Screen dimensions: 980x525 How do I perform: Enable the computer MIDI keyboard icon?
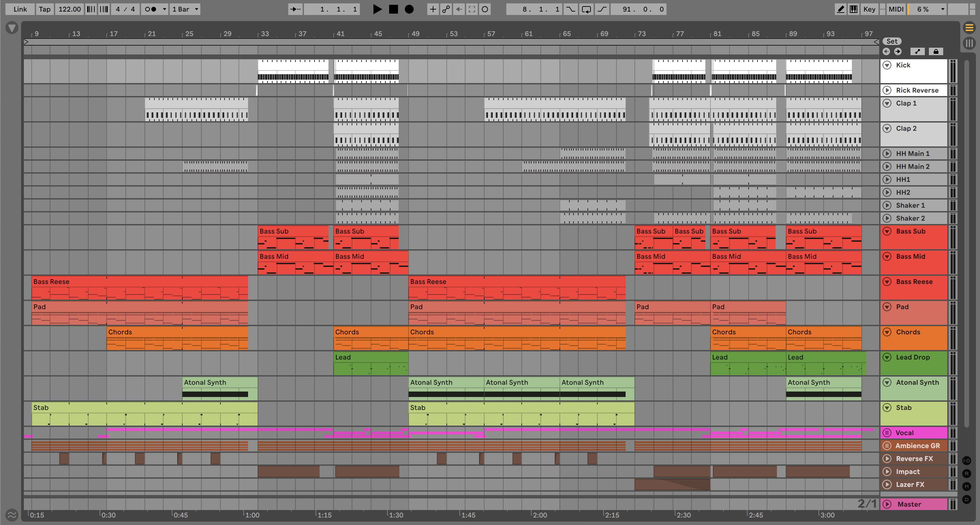[x=854, y=9]
